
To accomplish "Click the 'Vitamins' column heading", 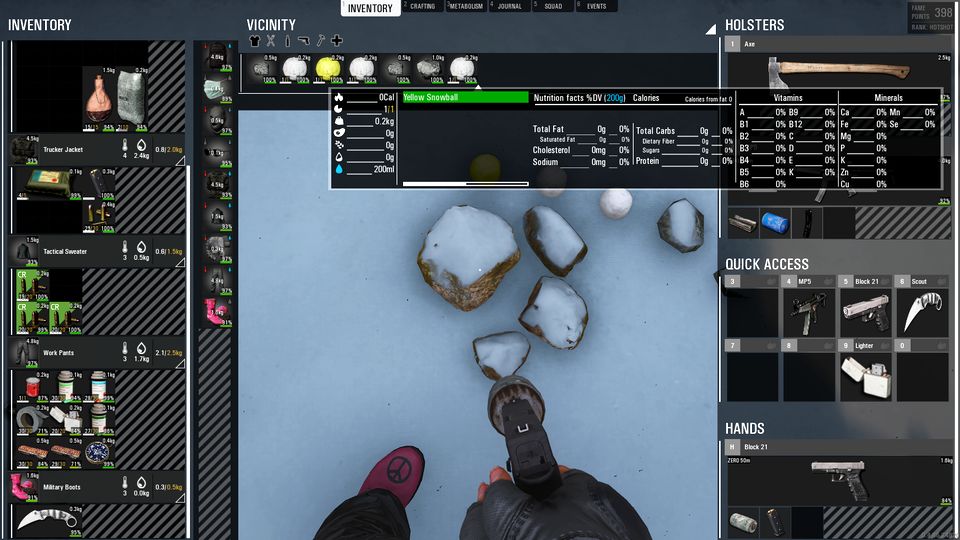I will [787, 98].
